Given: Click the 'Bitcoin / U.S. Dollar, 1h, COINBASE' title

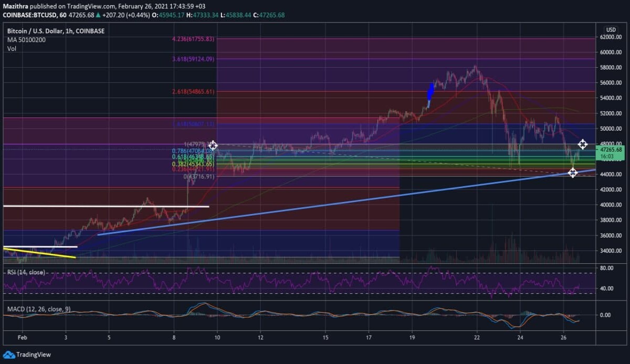Looking at the screenshot, I should pos(56,31).
